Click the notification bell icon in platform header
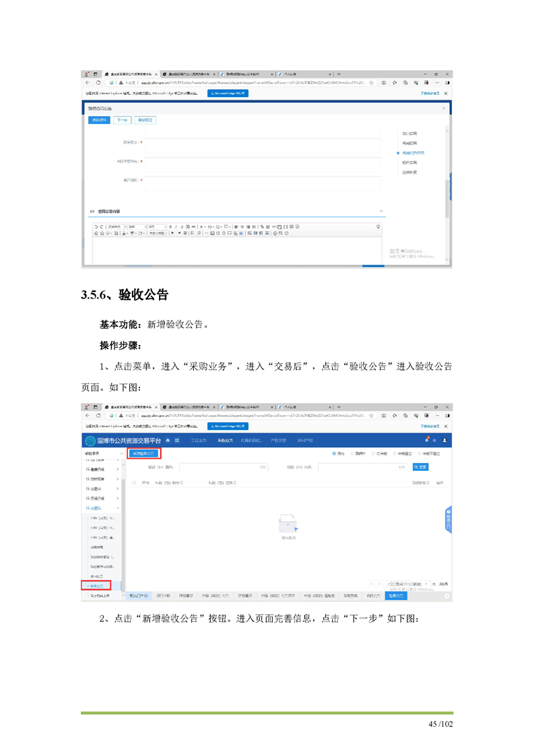Image resolution: width=534 pixels, height=756 pixels. (x=426, y=440)
